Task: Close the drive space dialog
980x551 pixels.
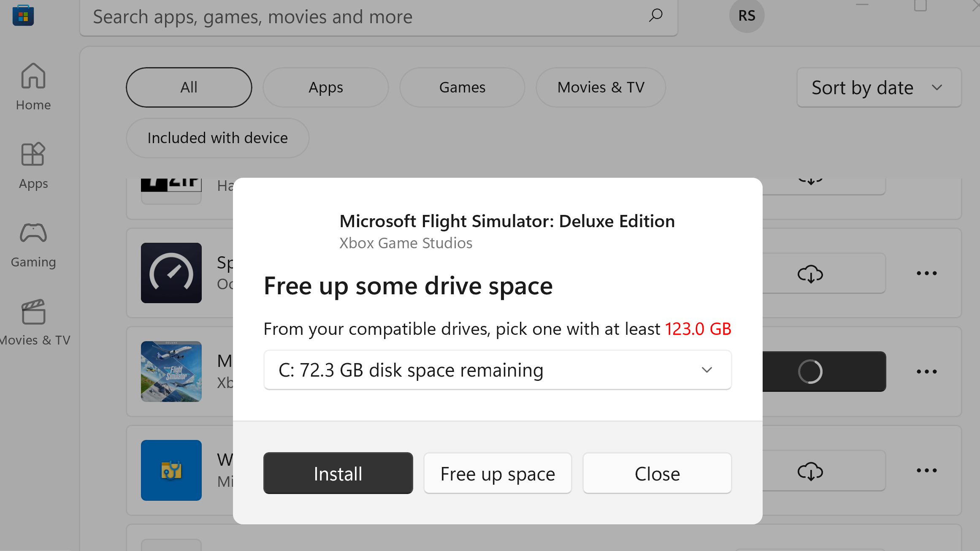Action: [657, 473]
